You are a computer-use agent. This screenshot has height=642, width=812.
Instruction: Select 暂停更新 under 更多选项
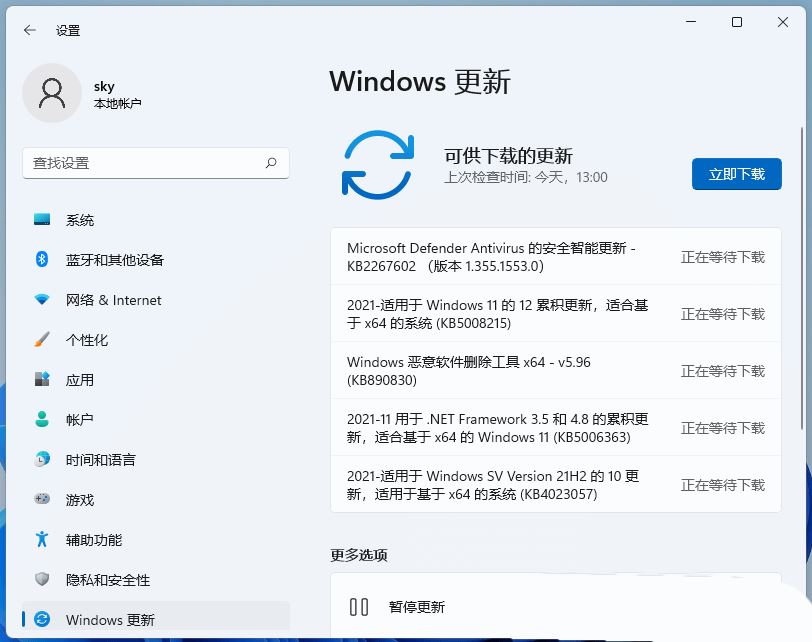tap(415, 607)
